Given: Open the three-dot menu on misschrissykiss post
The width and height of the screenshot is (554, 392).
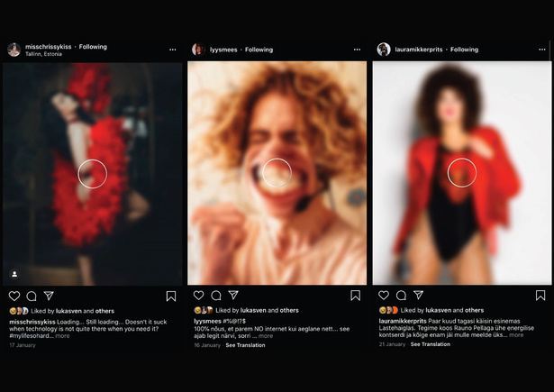Looking at the screenshot, I should pyautogui.click(x=173, y=50).
